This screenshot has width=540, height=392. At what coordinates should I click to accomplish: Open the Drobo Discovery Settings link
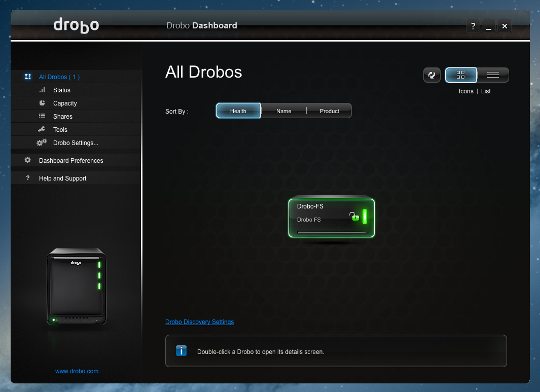pyautogui.click(x=199, y=322)
